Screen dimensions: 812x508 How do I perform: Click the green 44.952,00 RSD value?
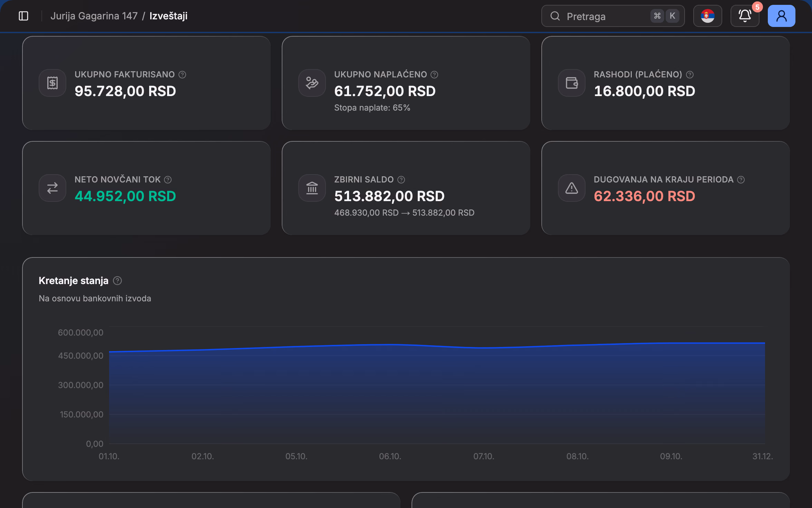125,196
